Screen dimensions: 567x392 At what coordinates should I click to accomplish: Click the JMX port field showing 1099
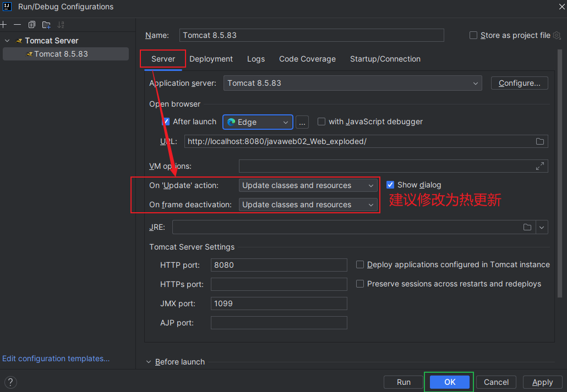coord(279,303)
